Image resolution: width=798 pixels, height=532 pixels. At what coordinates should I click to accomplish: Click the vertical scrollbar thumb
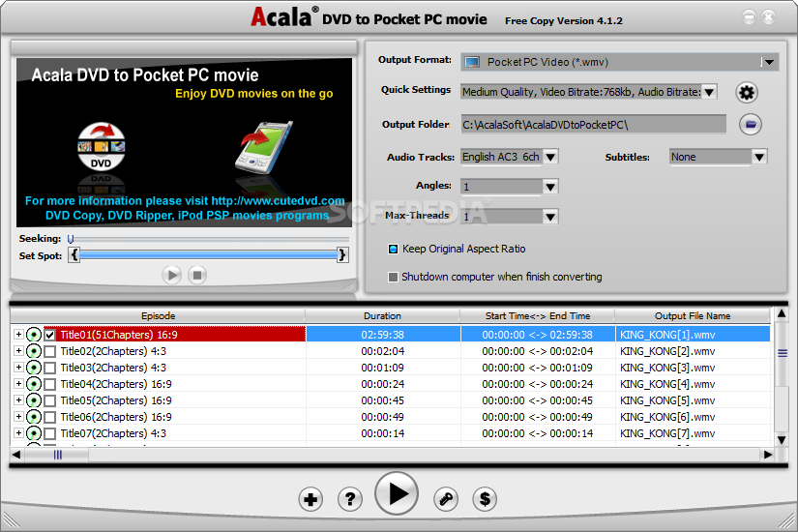click(783, 353)
